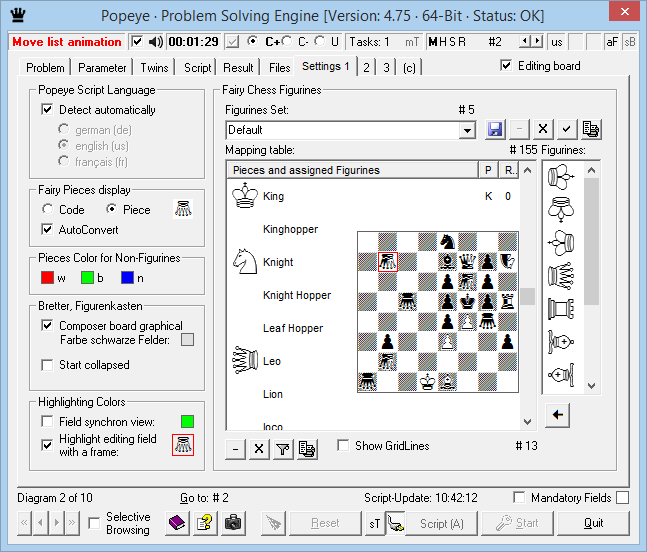The image size is (647, 552).
Task: Click the next task arrow near #2
Action: [x=537, y=41]
